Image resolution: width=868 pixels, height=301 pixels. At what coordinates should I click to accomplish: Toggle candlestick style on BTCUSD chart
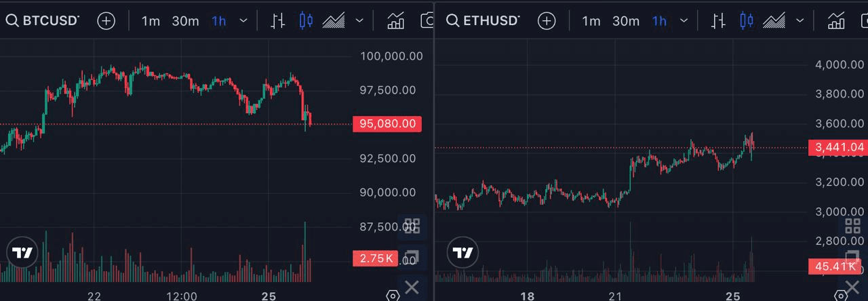click(306, 21)
